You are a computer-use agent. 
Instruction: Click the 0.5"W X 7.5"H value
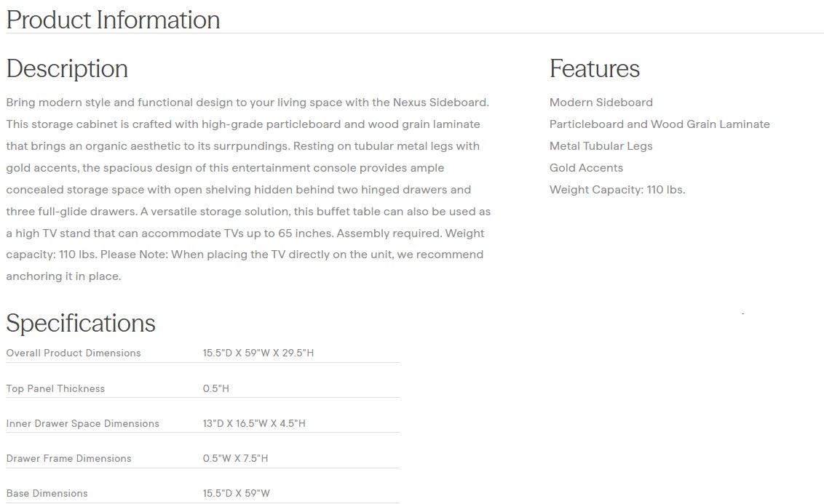tap(235, 458)
